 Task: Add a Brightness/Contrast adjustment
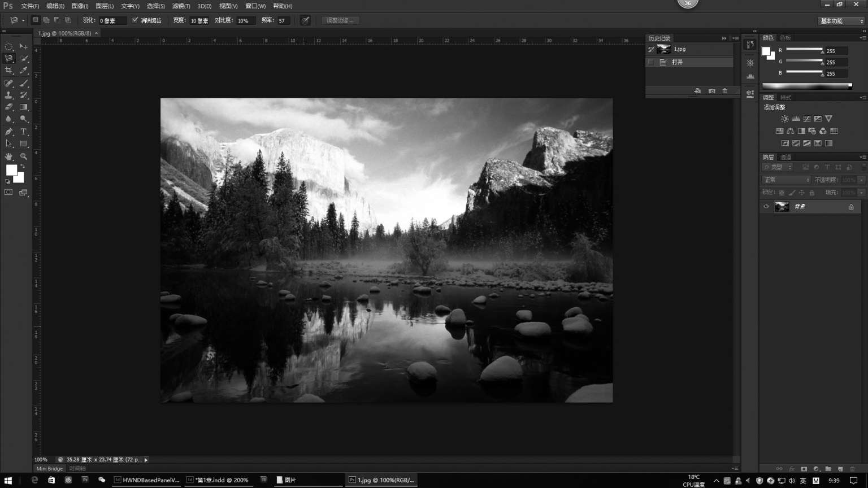pyautogui.click(x=784, y=119)
